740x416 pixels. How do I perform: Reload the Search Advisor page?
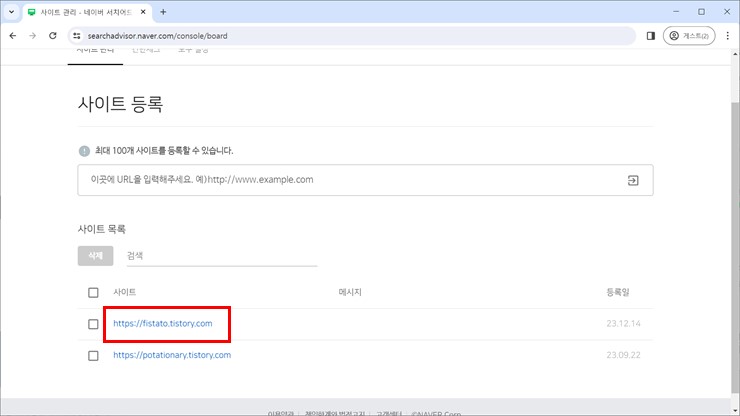point(53,36)
